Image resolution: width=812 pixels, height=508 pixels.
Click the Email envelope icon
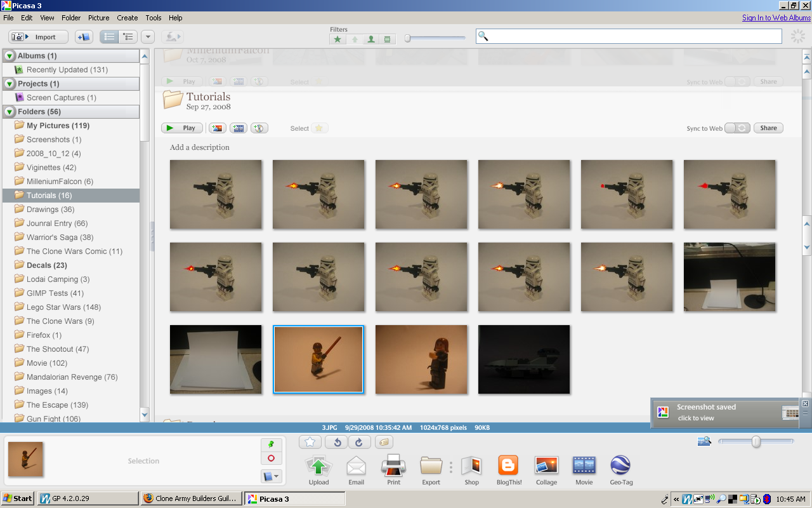(356, 467)
